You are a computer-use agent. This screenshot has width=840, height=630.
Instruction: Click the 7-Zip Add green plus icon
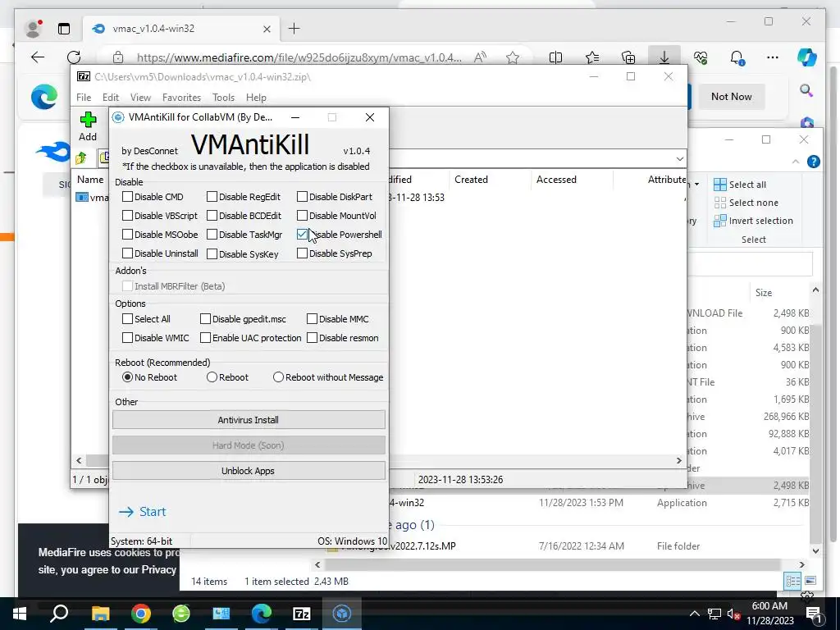(x=88, y=120)
